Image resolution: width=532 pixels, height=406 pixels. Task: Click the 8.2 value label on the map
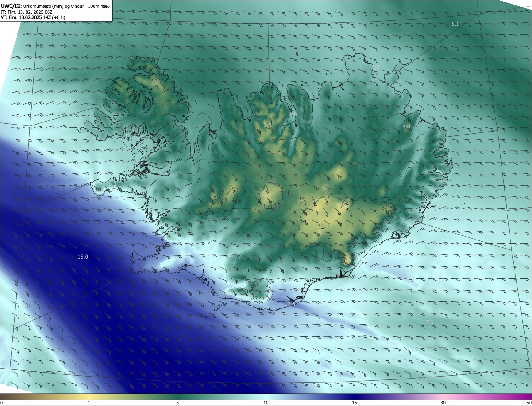(375, 67)
